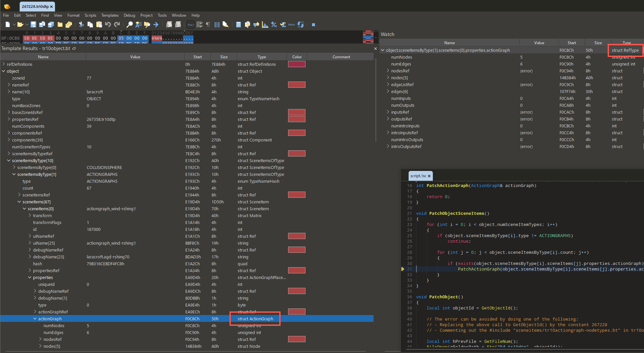644x353 pixels.
Task: Refresh the Template Results panel
Action: 74,48
